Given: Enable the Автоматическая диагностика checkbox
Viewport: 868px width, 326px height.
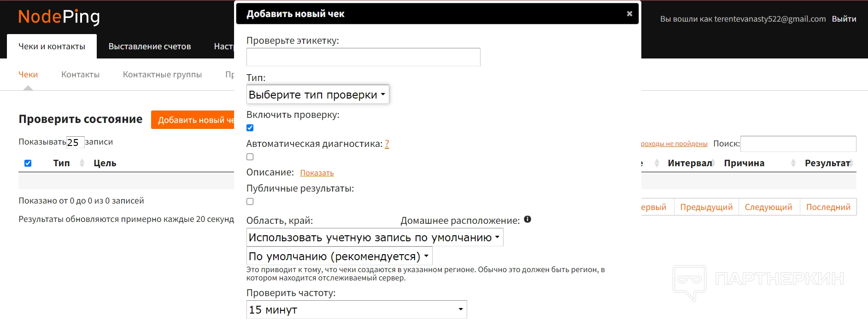Looking at the screenshot, I should coord(250,157).
